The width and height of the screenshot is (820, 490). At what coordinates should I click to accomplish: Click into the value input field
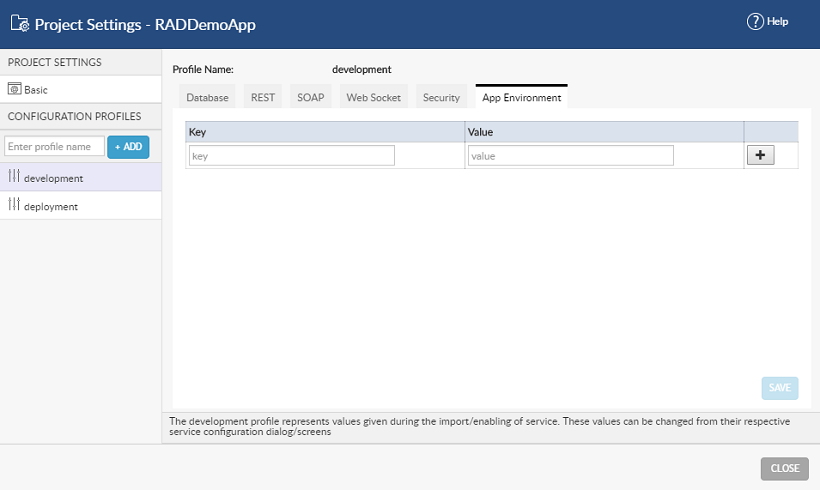[x=570, y=156]
